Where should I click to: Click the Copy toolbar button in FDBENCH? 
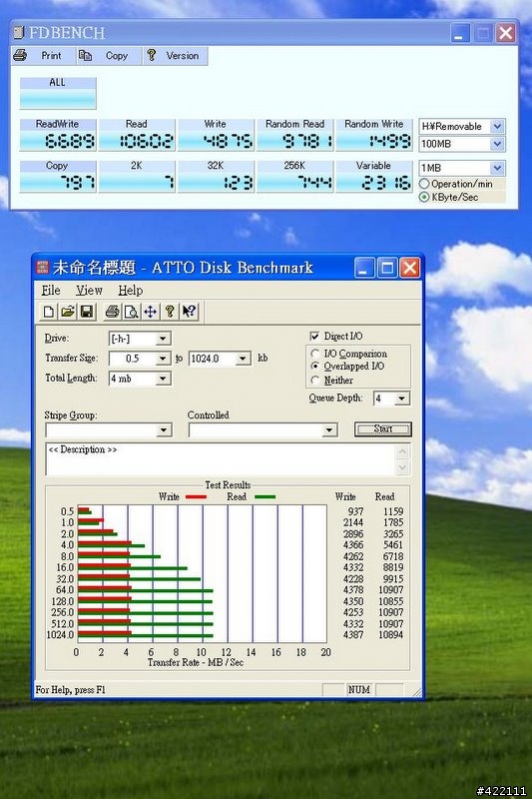[x=109, y=56]
